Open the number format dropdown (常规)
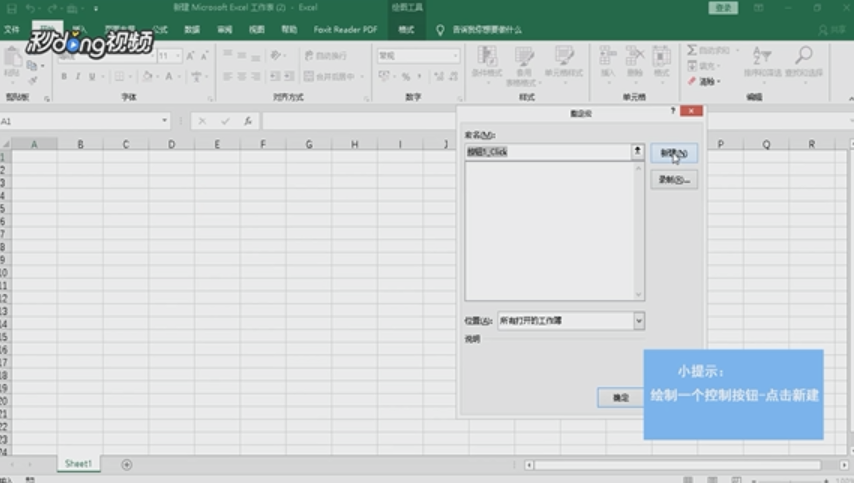 (x=455, y=56)
